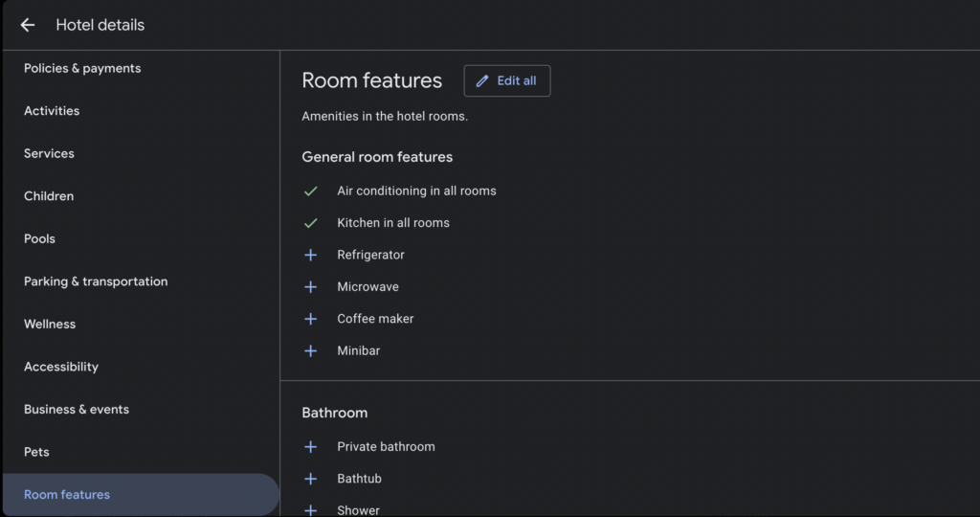This screenshot has width=980, height=517.
Task: Click the plus icon next to Refrigerator
Action: [310, 255]
